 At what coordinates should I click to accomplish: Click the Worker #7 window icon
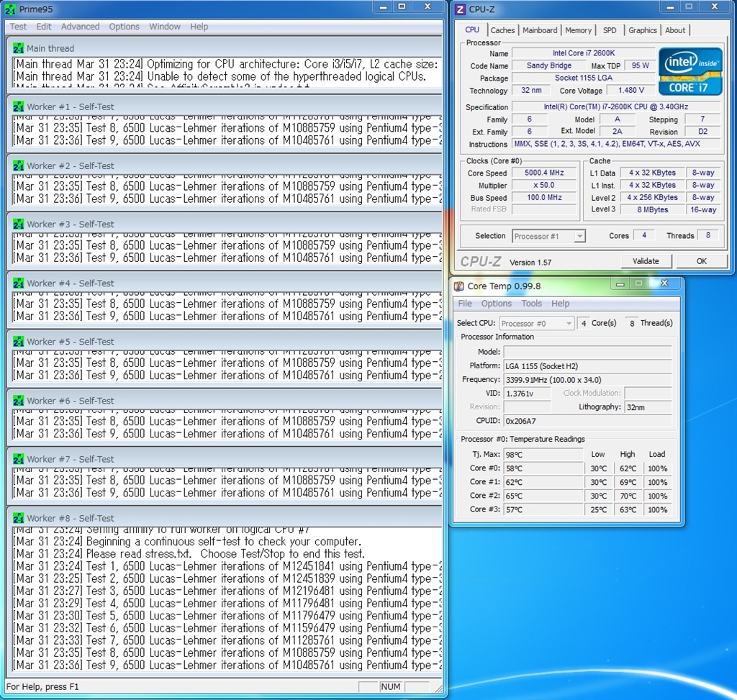point(18,459)
